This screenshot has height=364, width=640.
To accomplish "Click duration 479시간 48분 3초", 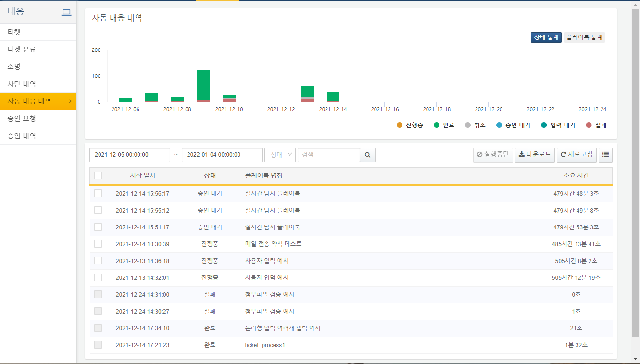I will pos(577,193).
